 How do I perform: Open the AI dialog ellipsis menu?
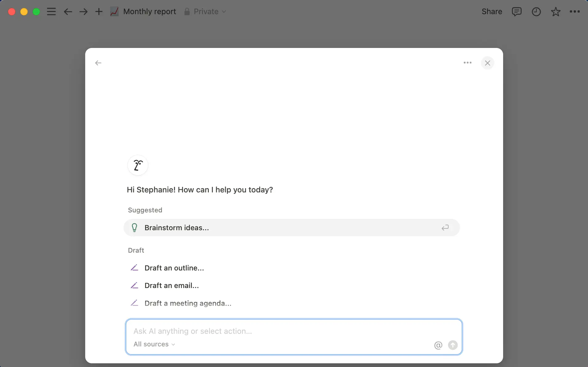tap(467, 63)
